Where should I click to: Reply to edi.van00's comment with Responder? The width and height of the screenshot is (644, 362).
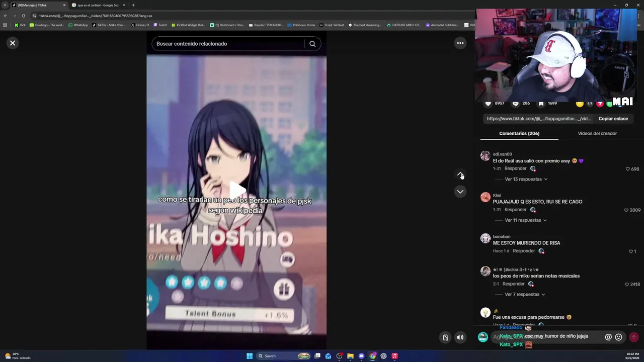pos(515,168)
